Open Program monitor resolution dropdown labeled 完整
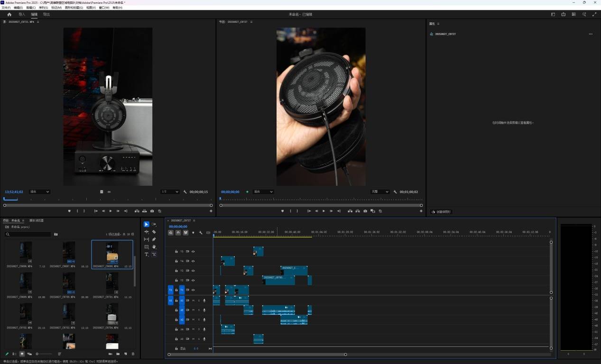The width and height of the screenshot is (601, 364). point(380,192)
